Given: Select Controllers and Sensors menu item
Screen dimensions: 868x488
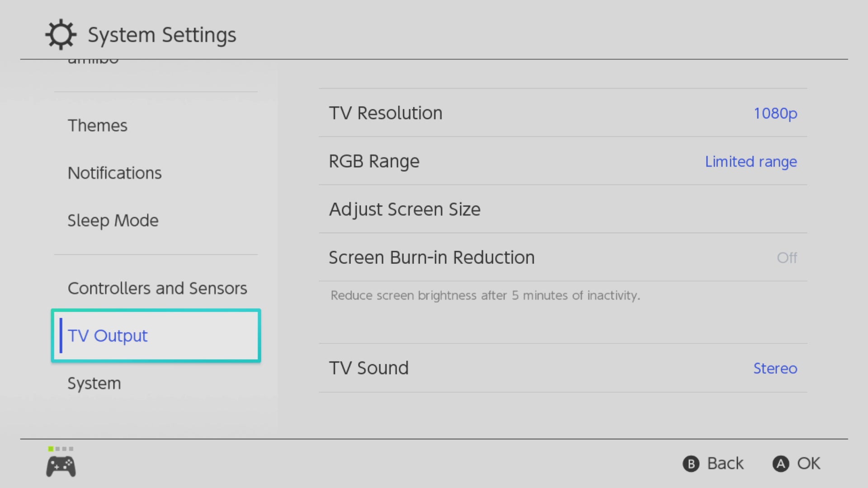Looking at the screenshot, I should 157,288.
